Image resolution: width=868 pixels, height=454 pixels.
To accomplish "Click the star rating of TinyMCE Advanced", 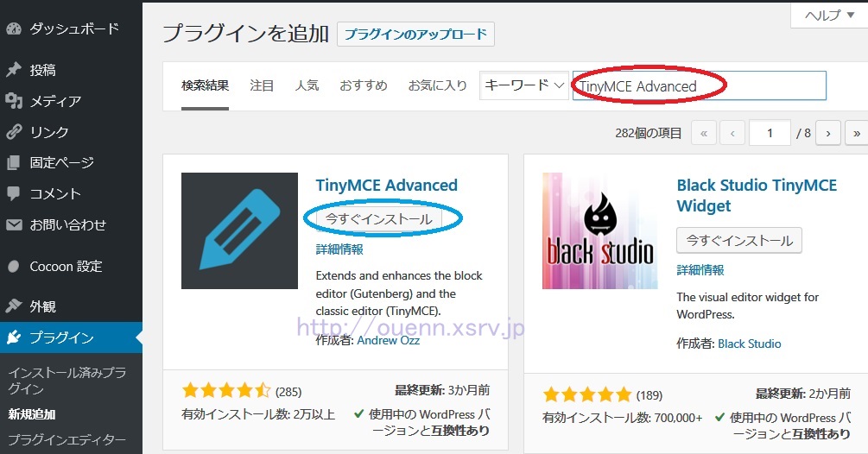I will pyautogui.click(x=226, y=391).
